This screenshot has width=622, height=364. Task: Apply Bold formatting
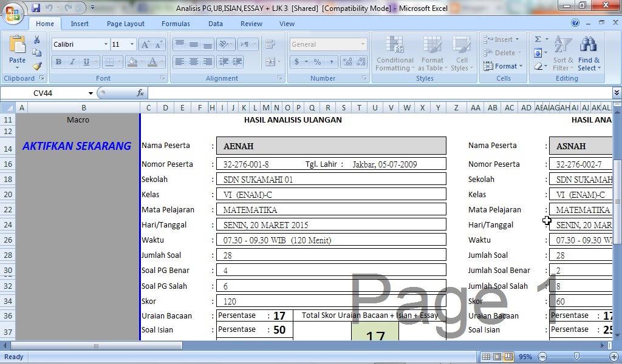pos(59,62)
